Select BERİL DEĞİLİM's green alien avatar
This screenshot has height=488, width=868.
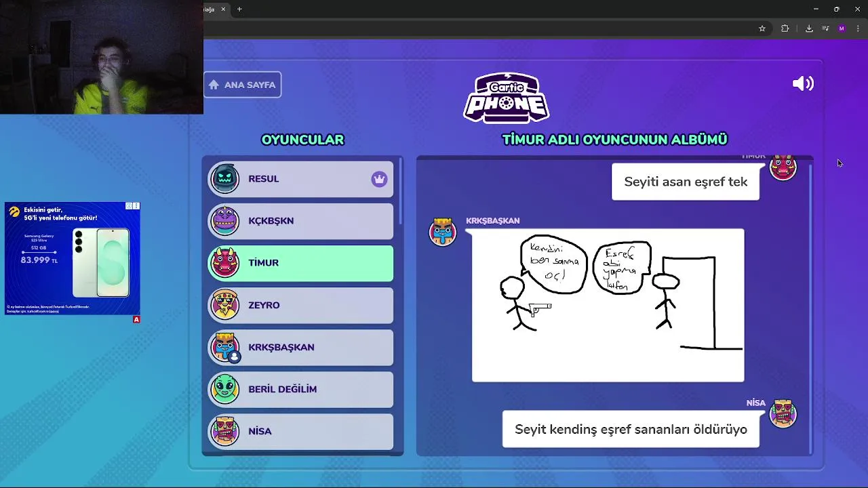[225, 389]
